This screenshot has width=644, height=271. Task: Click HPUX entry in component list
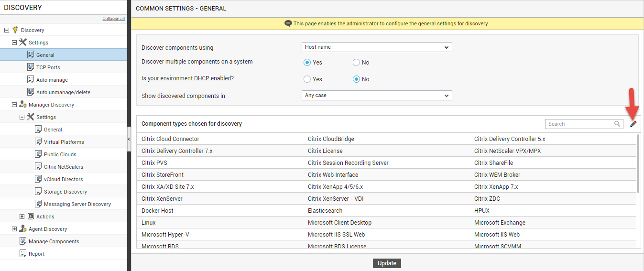tap(482, 211)
